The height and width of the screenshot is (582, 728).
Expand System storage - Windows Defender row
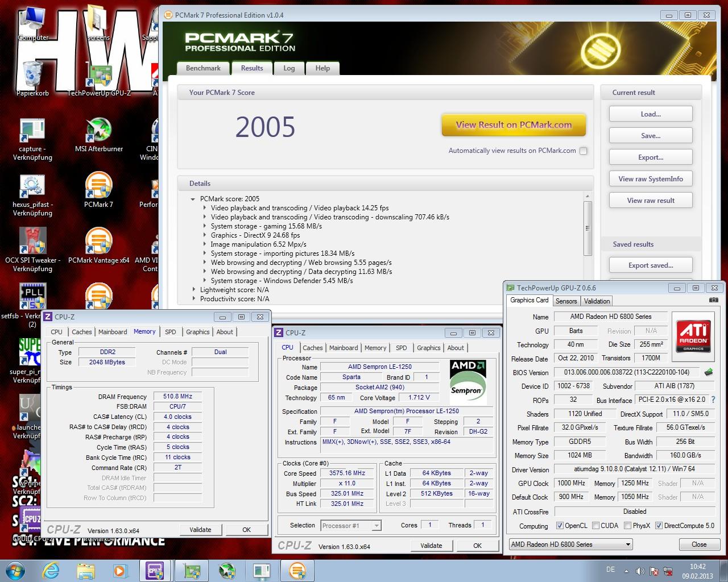(x=205, y=281)
